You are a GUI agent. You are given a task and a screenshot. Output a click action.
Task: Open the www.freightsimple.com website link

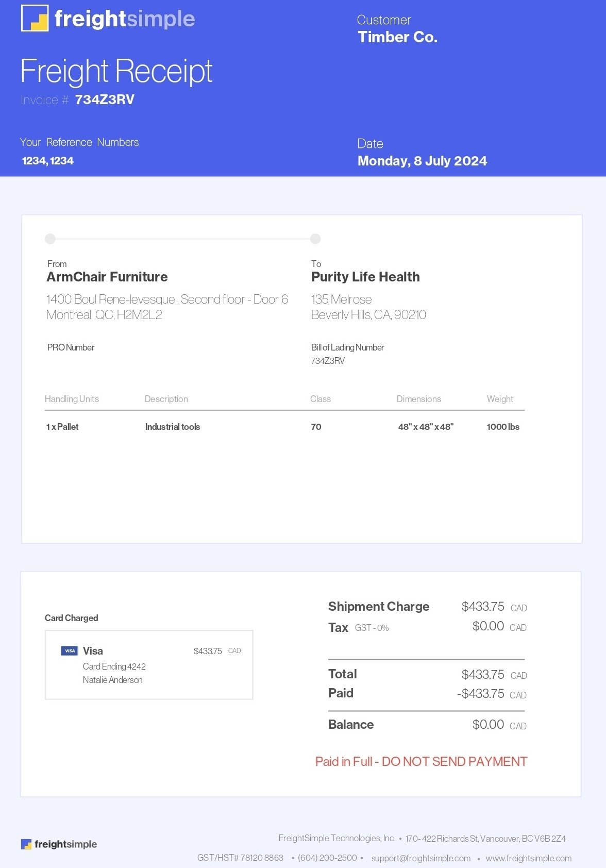(x=528, y=858)
